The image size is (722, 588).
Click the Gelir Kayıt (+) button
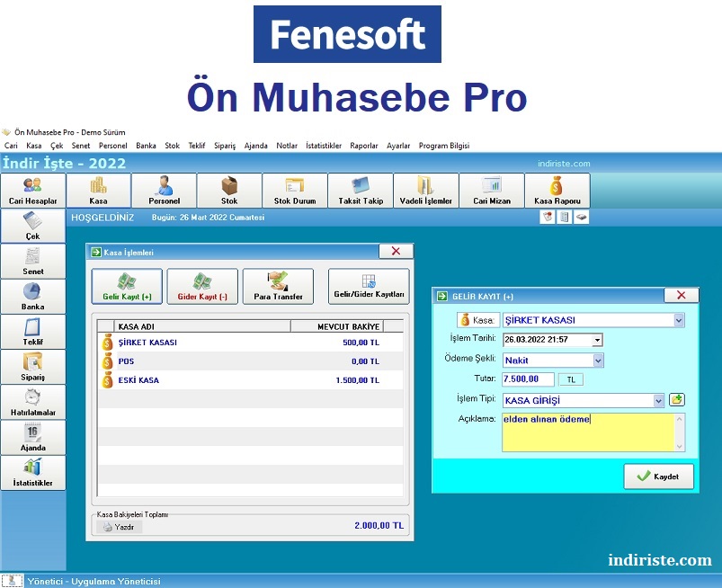tap(127, 287)
